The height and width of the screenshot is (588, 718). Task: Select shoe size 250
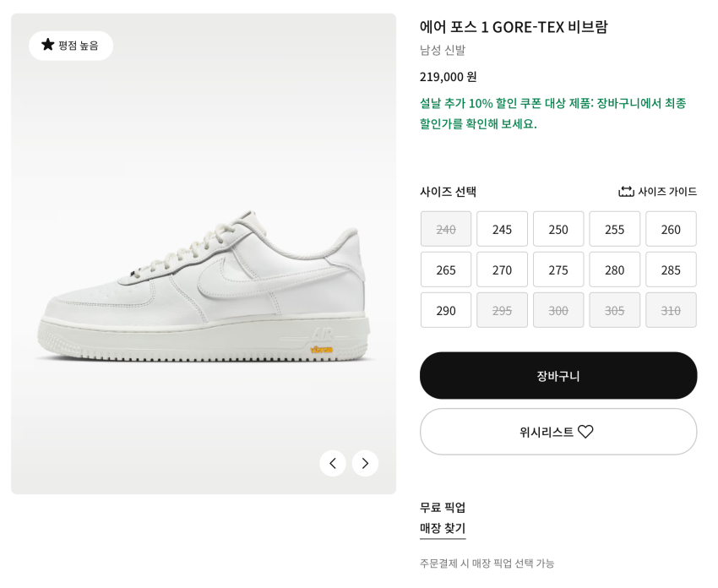click(558, 229)
